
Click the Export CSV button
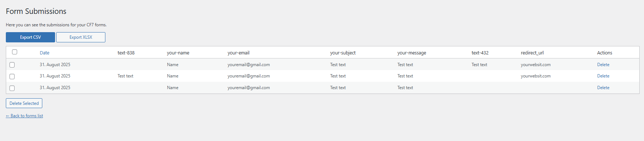coord(30,37)
